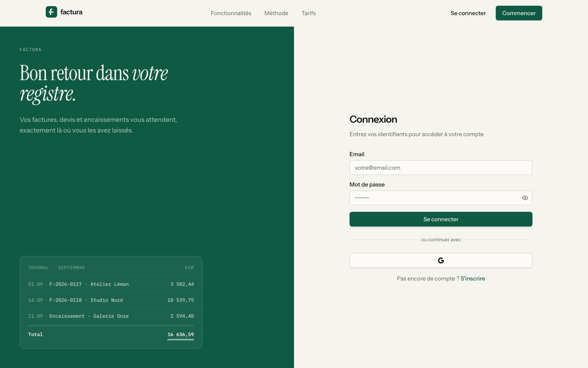Continue with the Google sign-in button
The width and height of the screenshot is (588, 368).
(441, 260)
